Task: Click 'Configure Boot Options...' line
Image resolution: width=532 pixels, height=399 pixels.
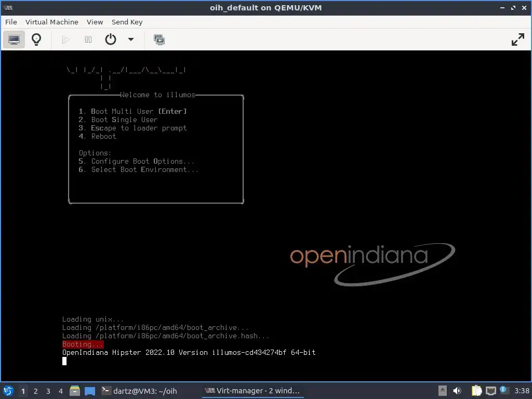Action: pyautogui.click(x=137, y=161)
